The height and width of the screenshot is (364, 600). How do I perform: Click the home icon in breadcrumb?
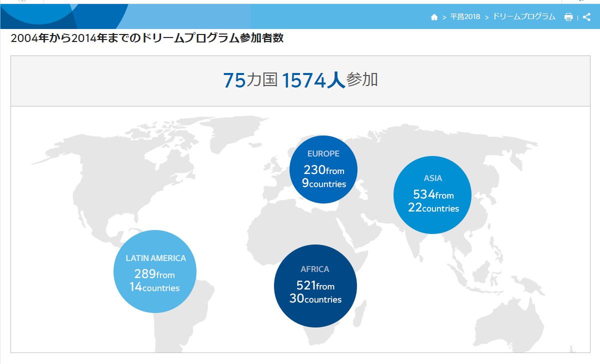[x=434, y=17]
